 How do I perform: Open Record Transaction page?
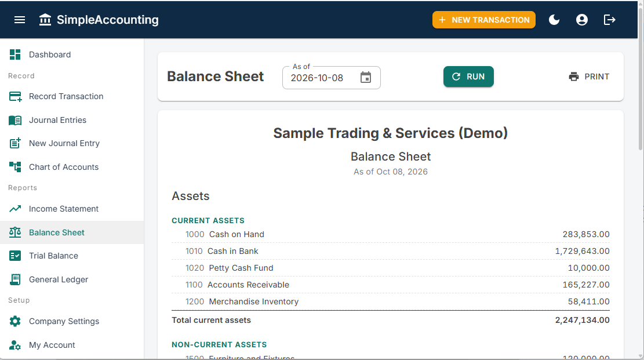72,97
